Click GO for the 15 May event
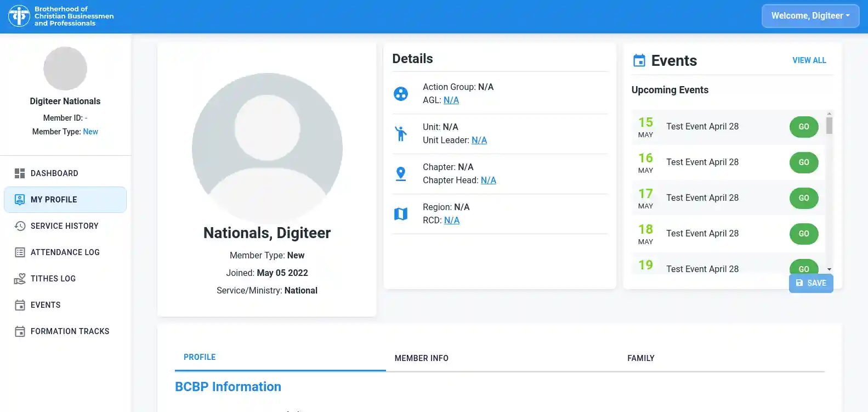This screenshot has height=412, width=868. (804, 127)
